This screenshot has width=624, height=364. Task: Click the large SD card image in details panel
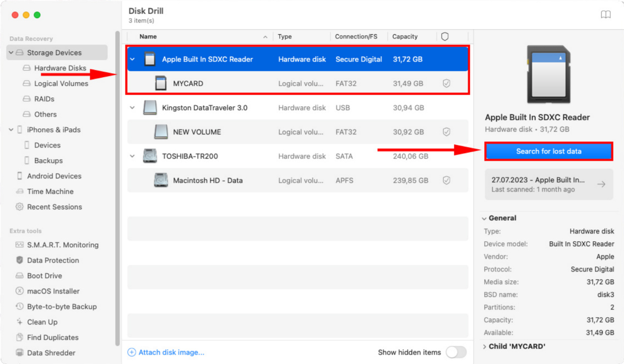(x=549, y=75)
